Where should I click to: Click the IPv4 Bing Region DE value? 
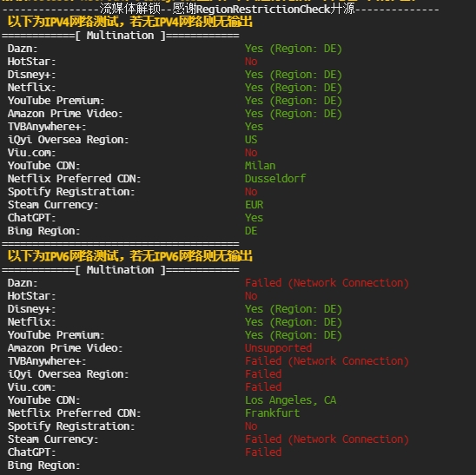pyautogui.click(x=251, y=231)
